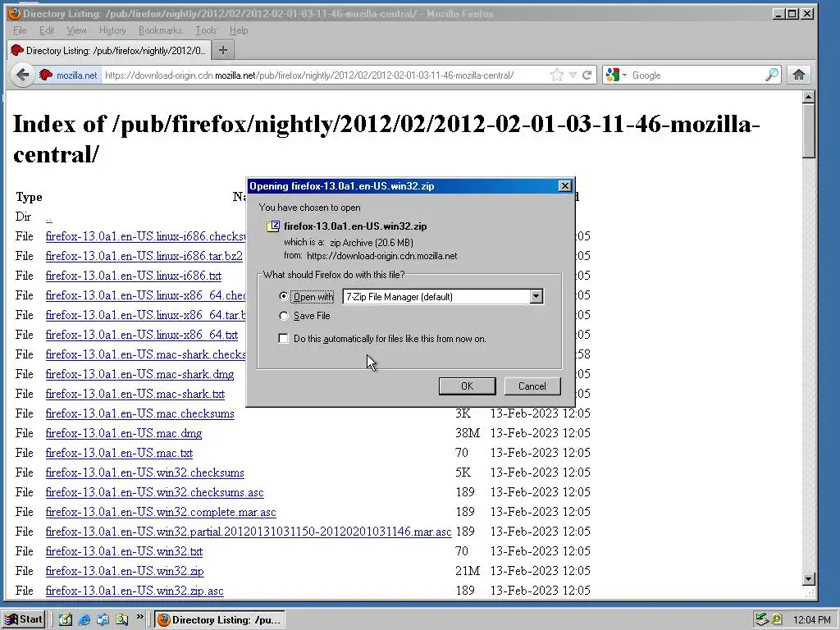Viewport: 840px width, 630px height.
Task: Click the mozilla.net site identity icon
Action: point(46,75)
